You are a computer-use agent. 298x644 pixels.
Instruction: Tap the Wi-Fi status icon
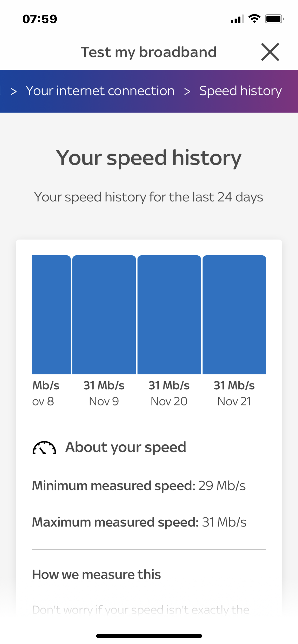[x=254, y=19]
